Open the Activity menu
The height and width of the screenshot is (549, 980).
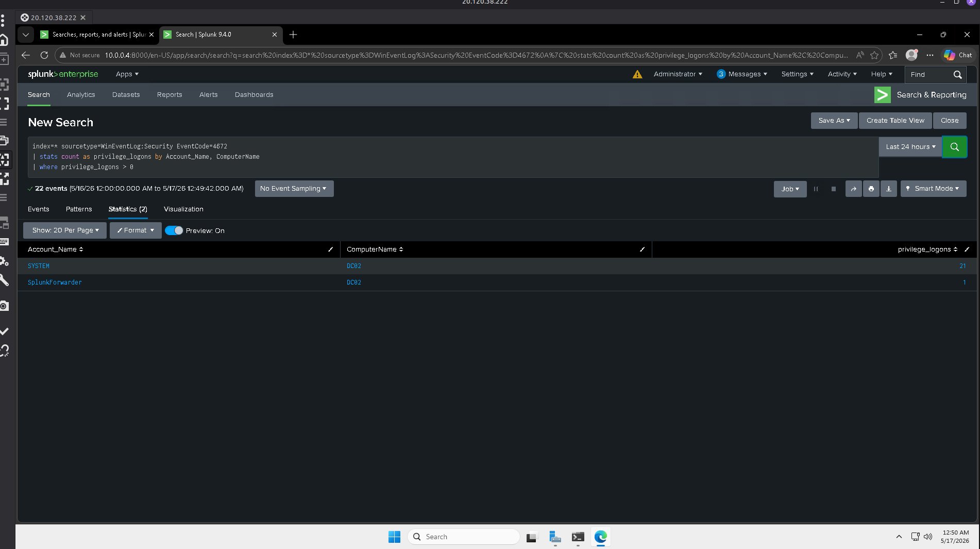(x=842, y=74)
